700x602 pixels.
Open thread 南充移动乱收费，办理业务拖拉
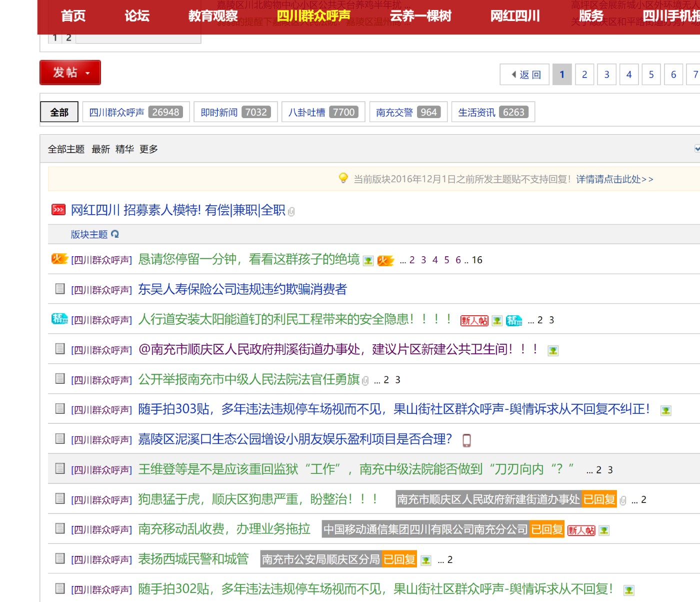click(x=224, y=529)
